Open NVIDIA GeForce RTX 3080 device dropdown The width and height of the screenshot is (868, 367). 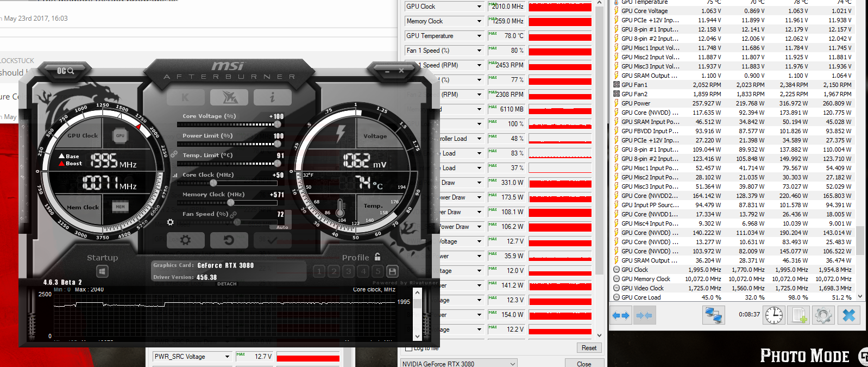(x=458, y=364)
